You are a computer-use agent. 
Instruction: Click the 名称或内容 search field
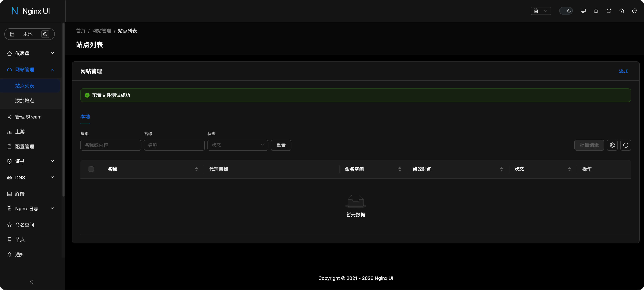tap(110, 145)
